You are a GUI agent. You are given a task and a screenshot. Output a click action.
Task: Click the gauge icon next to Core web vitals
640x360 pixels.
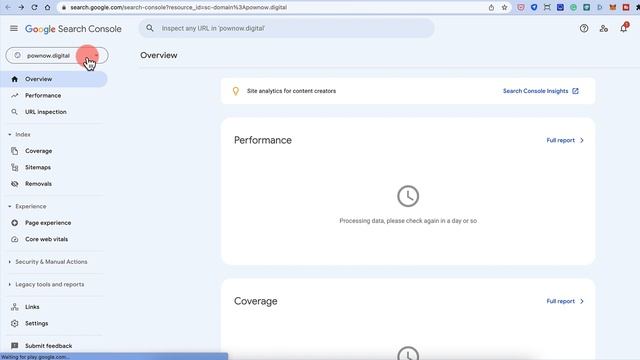click(15, 239)
